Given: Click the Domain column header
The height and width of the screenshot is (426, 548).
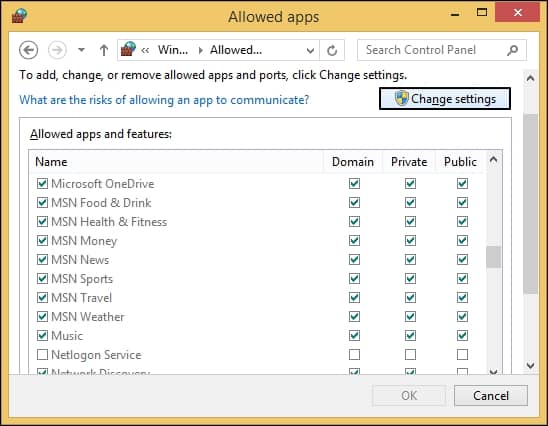Looking at the screenshot, I should pyautogui.click(x=353, y=162).
